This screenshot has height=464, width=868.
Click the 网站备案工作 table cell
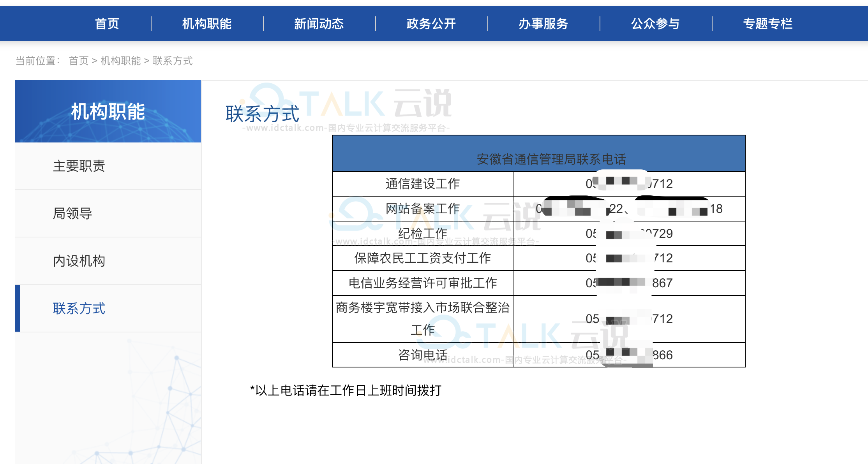click(x=423, y=209)
